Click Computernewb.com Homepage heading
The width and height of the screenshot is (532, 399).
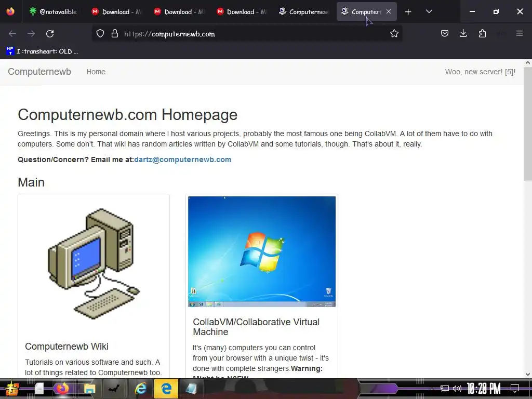click(128, 115)
